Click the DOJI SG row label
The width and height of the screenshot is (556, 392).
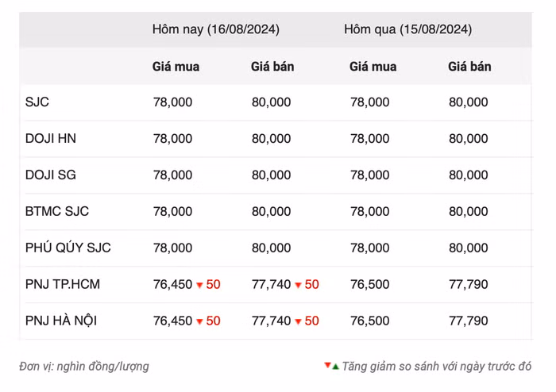click(51, 175)
